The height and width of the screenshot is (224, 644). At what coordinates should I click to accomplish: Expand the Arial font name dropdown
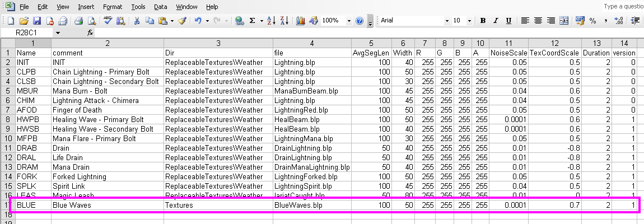click(447, 21)
